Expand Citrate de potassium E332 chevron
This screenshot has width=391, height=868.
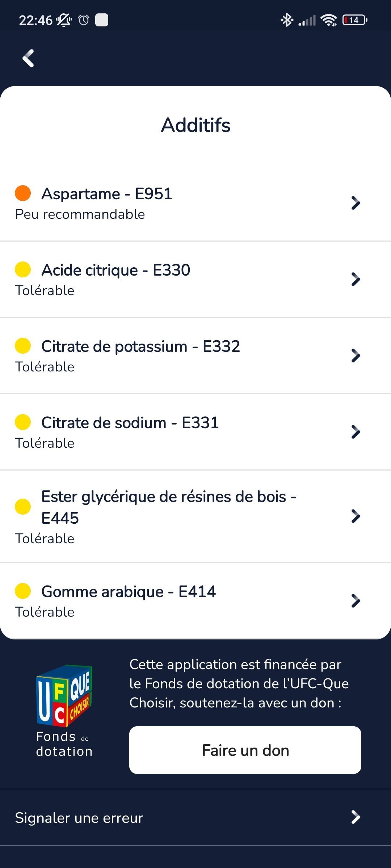click(356, 356)
